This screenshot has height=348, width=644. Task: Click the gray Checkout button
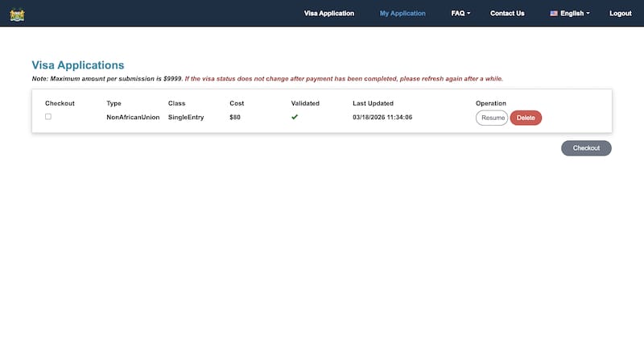586,148
